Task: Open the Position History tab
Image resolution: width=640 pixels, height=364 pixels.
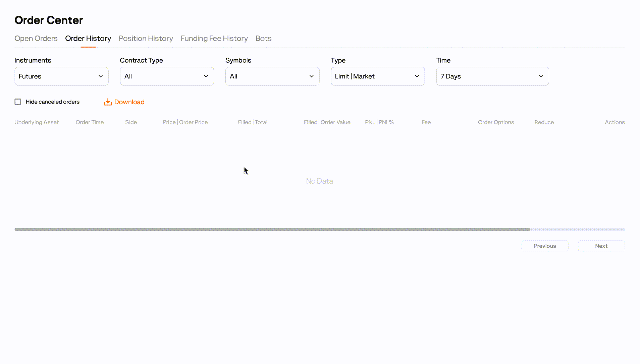Action: [x=146, y=39]
